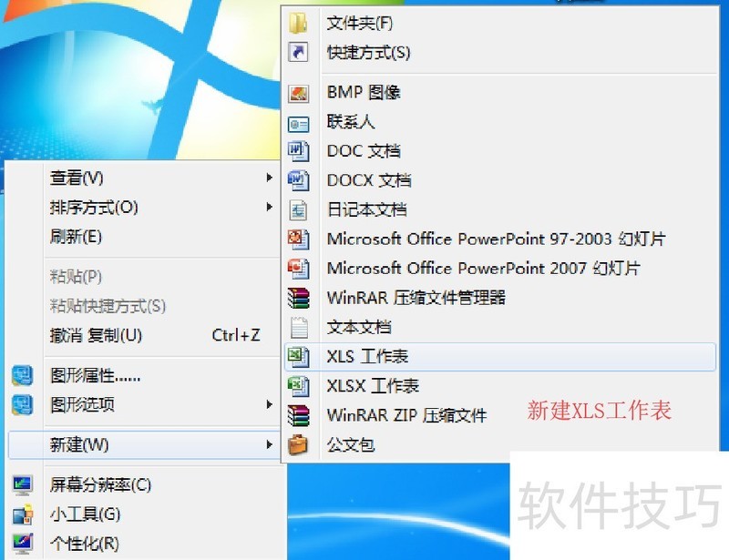Expand the 查看 submenu arrow

coord(268,178)
